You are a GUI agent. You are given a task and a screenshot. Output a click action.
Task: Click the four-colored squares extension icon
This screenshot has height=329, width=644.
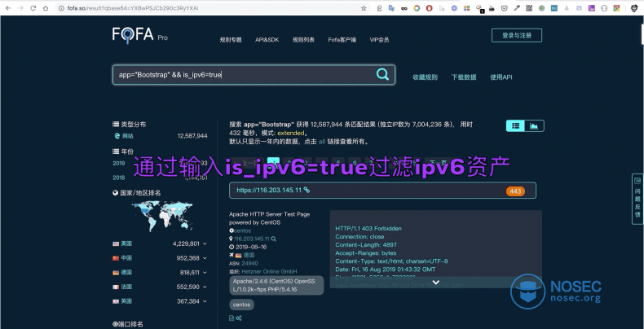[466, 8]
